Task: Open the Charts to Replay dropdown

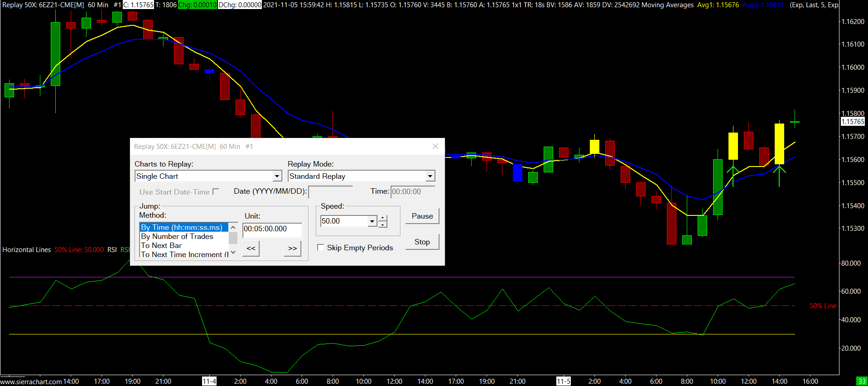Action: click(x=277, y=176)
